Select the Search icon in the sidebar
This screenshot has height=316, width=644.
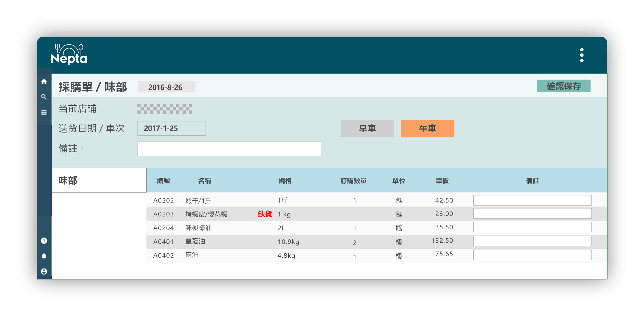pyautogui.click(x=44, y=97)
